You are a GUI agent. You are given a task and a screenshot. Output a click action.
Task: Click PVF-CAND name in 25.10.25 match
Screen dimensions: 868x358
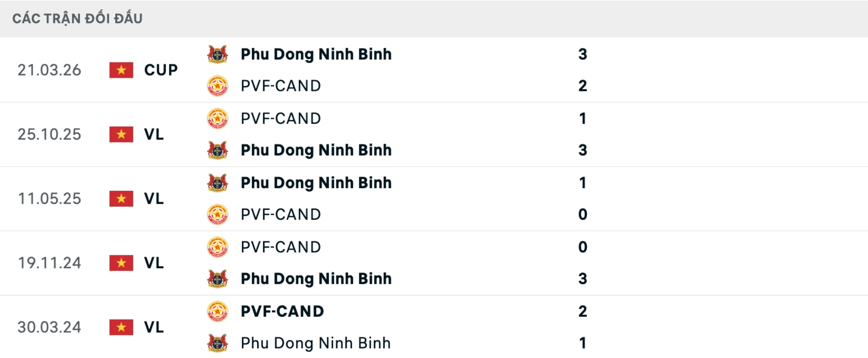[x=281, y=118]
